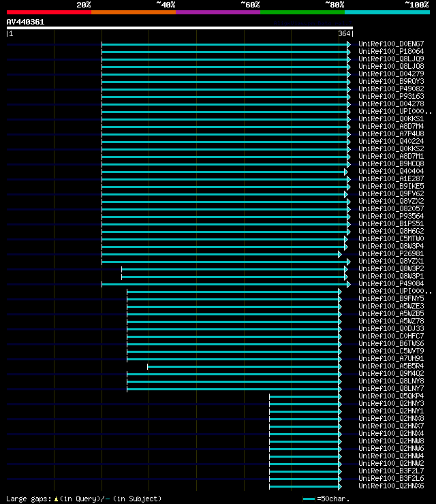Image resolution: width=436 pixels, height=504 pixels.
Task: Select the UniRef100_P49084 label
Action: [x=391, y=283]
